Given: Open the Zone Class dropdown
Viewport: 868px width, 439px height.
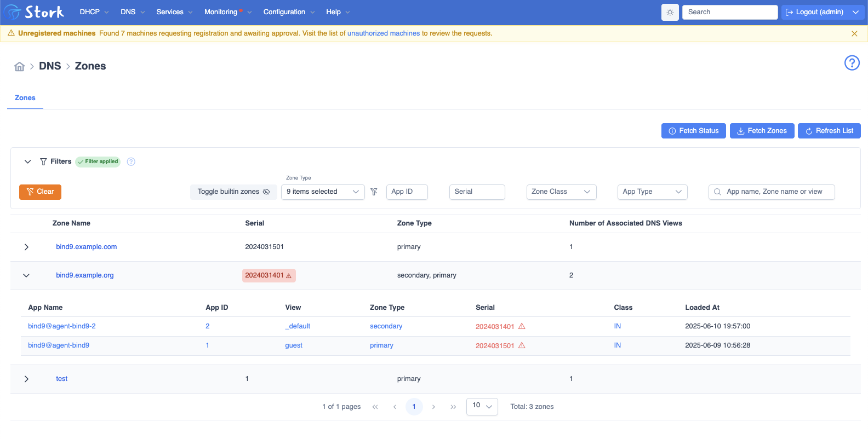Looking at the screenshot, I should pyautogui.click(x=561, y=192).
